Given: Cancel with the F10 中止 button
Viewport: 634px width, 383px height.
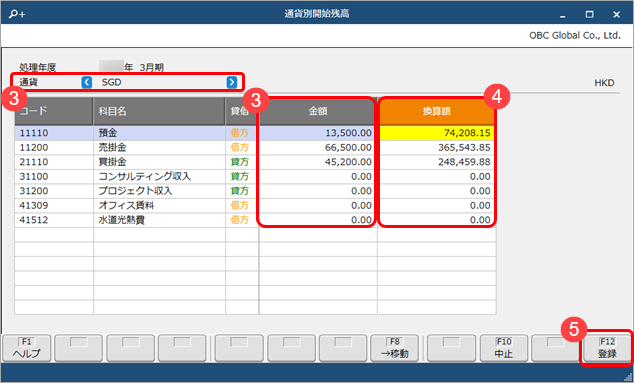Looking at the screenshot, I should (x=504, y=348).
